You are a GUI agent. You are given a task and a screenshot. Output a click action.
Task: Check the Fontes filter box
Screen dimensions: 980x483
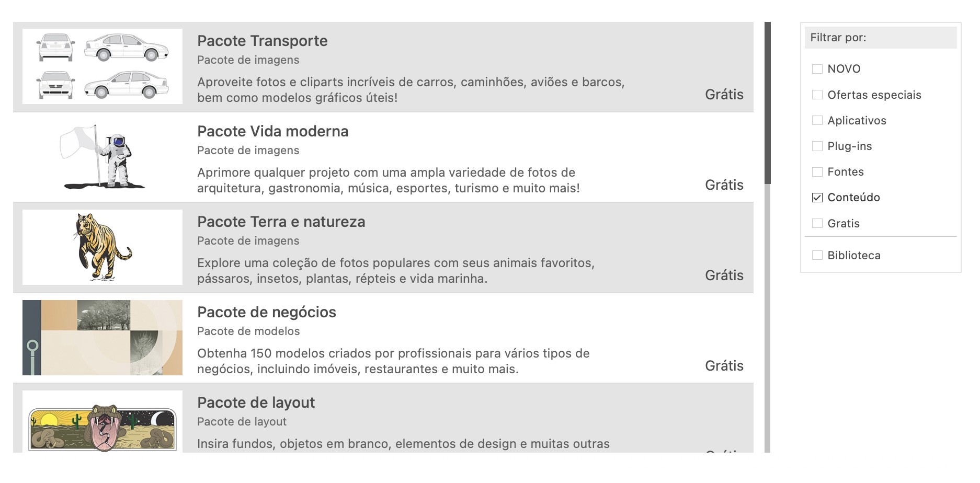(817, 172)
